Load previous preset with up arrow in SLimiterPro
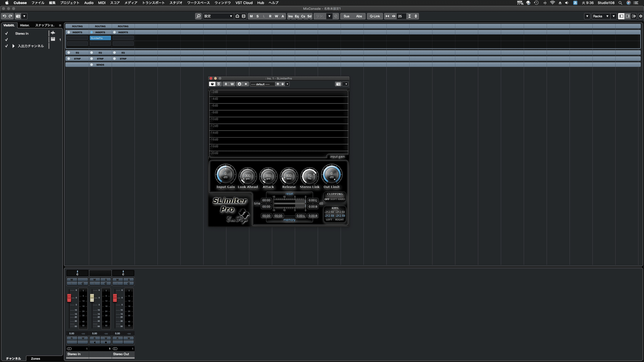This screenshot has height=362, width=644. tap(278, 84)
